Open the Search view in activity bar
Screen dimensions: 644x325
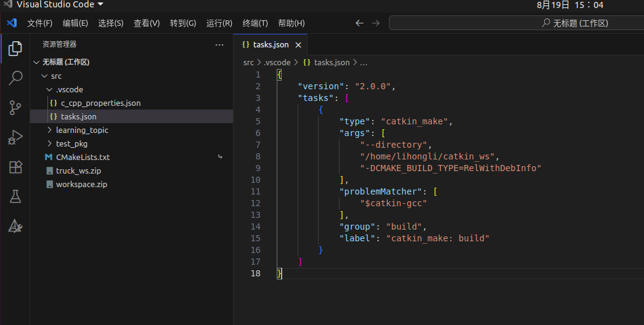[15, 78]
